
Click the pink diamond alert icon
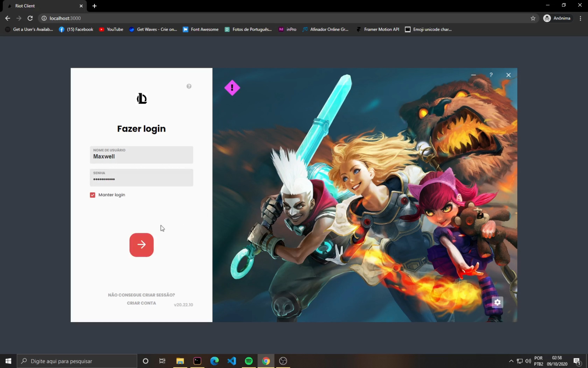232,88
